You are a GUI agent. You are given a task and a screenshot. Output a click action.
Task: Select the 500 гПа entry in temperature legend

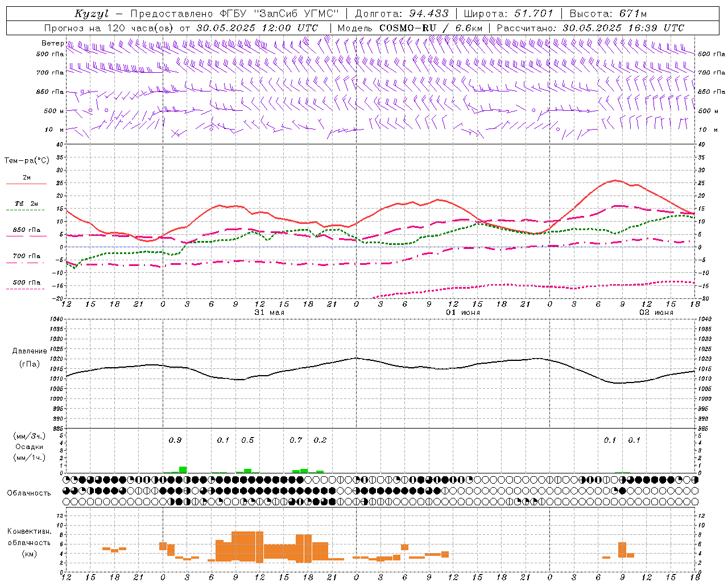click(27, 282)
